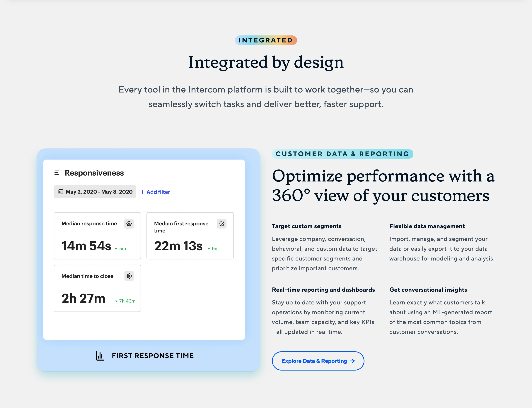Click the Median response time value 14m 54s
This screenshot has width=532, height=408.
click(x=86, y=246)
